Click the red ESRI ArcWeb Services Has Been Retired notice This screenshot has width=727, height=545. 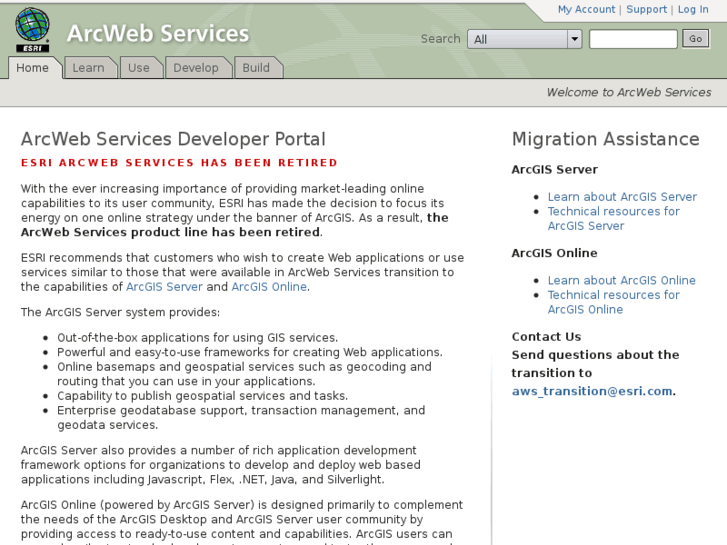tap(179, 163)
